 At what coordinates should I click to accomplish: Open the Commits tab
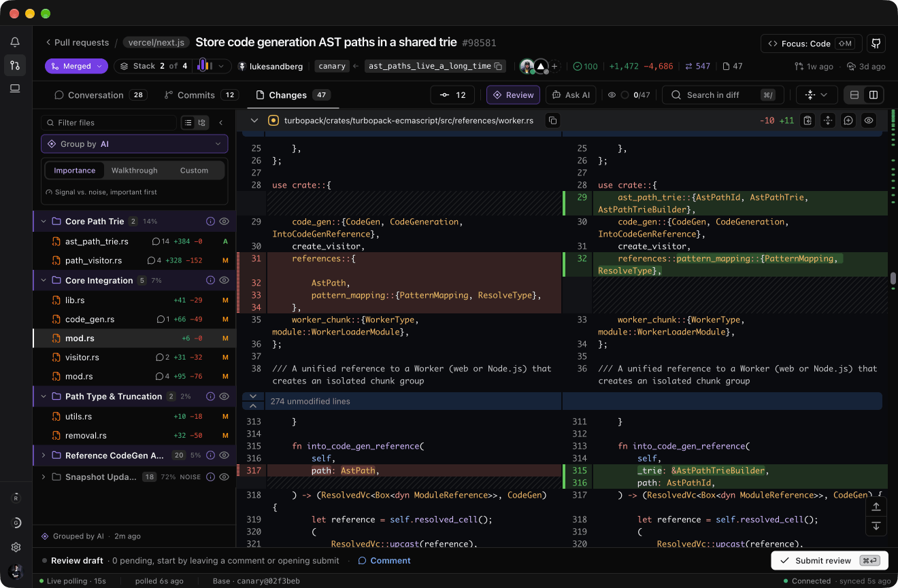(x=201, y=95)
